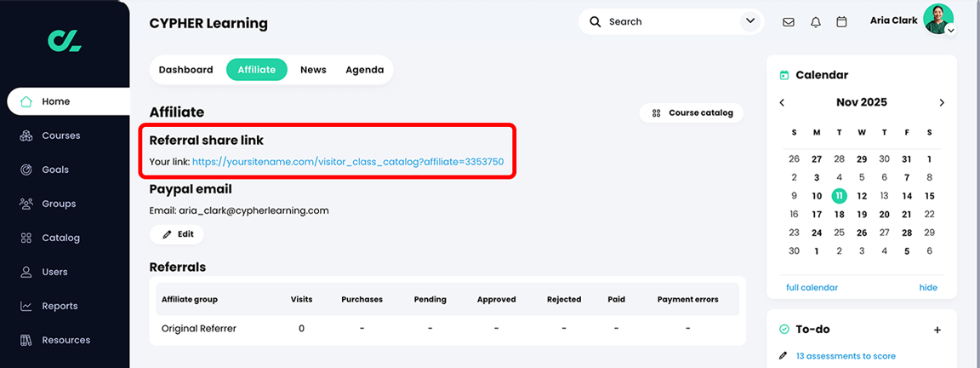Switch to the Agenda tab
This screenshot has height=368, width=980.
point(364,70)
